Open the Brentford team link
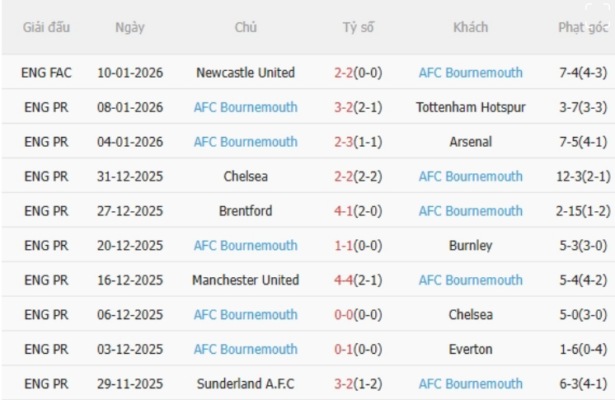Image resolution: width=615 pixels, height=400 pixels. pyautogui.click(x=245, y=211)
